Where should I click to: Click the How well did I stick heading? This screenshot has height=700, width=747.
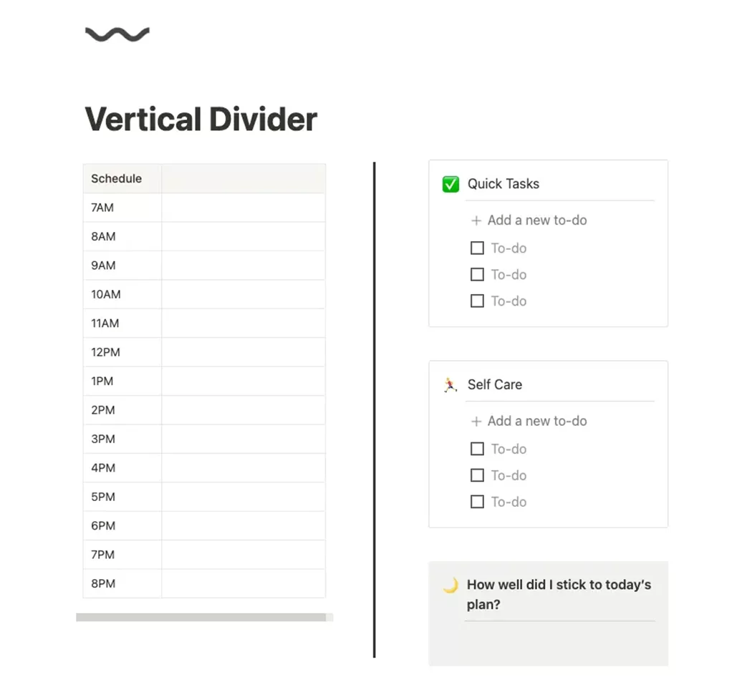point(559,595)
